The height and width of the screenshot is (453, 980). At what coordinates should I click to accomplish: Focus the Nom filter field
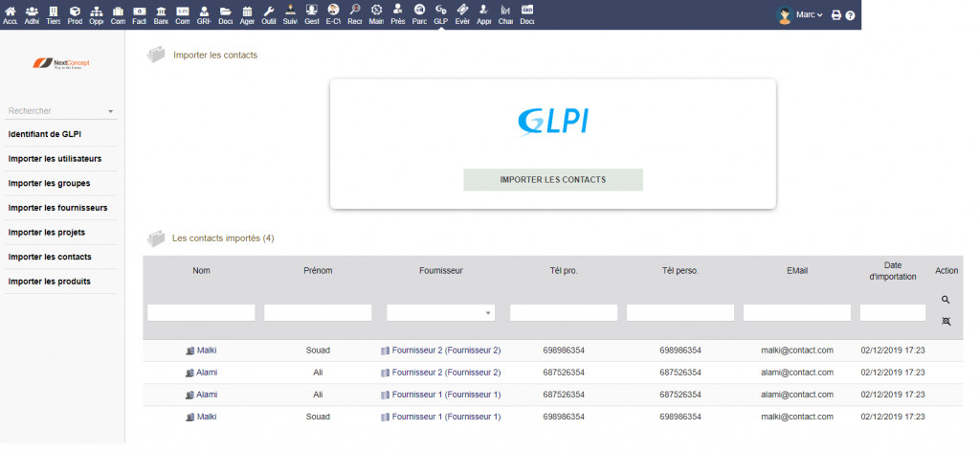coord(201,313)
